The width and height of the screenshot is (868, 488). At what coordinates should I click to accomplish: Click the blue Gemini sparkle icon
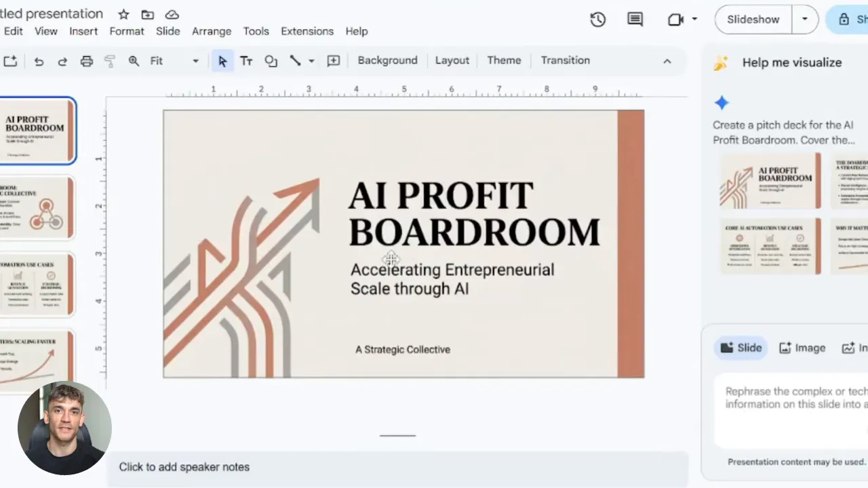coord(722,102)
